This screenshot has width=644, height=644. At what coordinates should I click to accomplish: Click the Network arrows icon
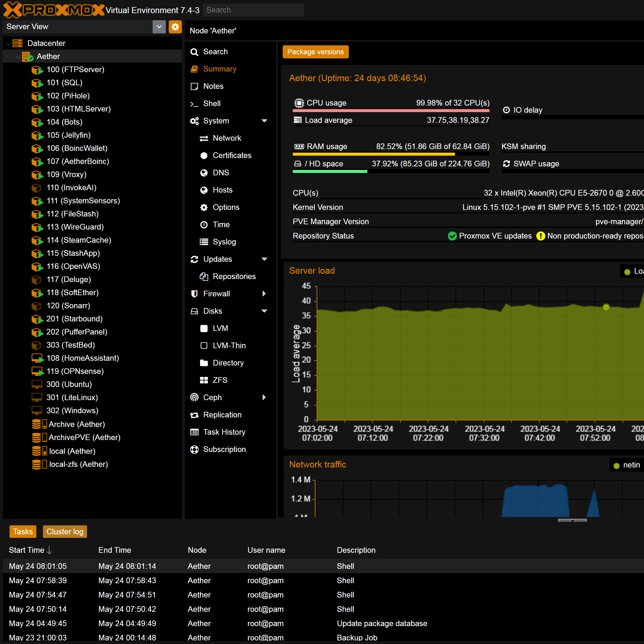[204, 138]
